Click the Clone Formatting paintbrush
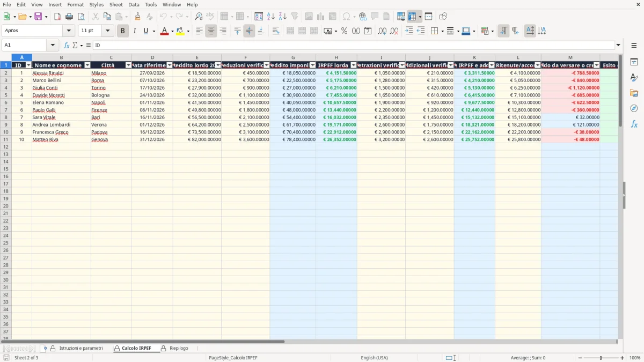Viewport: 644px width, 362px height. [x=138, y=17]
